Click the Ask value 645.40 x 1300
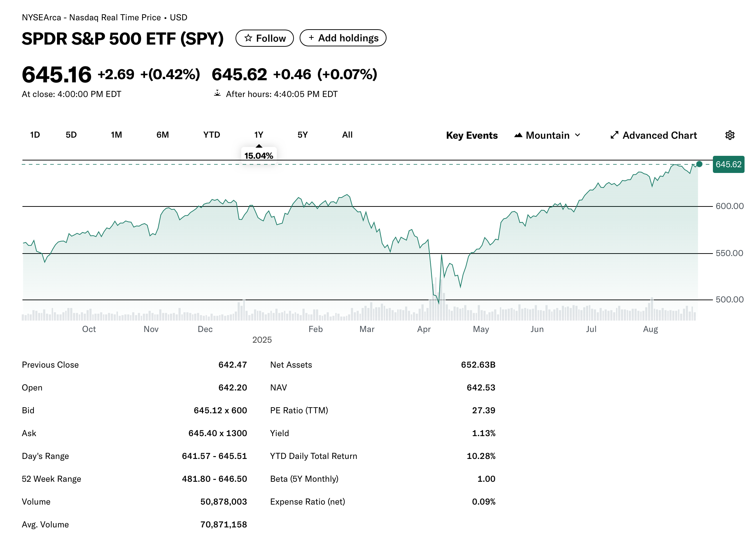This screenshot has width=756, height=552. (x=218, y=433)
